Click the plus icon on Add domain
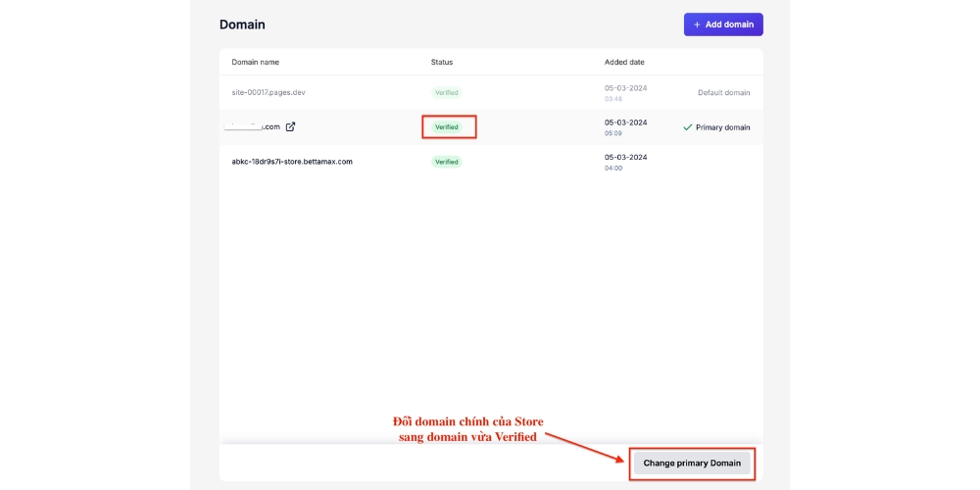This screenshot has width=980, height=490. (x=697, y=24)
